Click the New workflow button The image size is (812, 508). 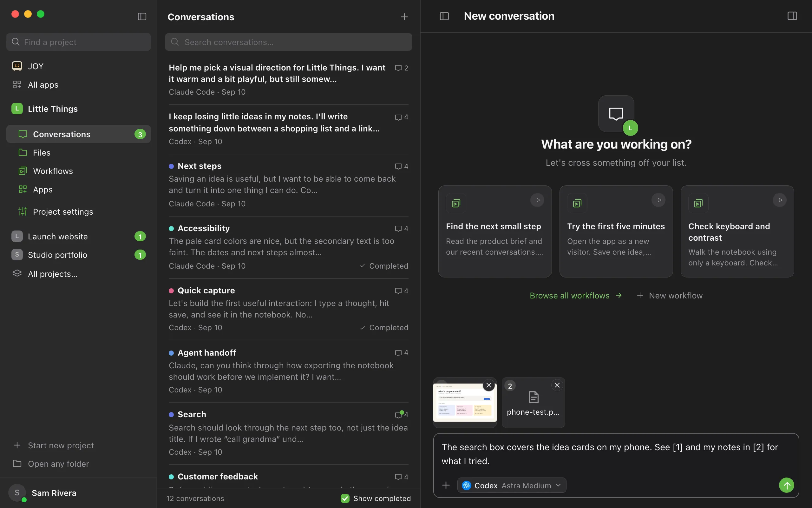tap(669, 295)
